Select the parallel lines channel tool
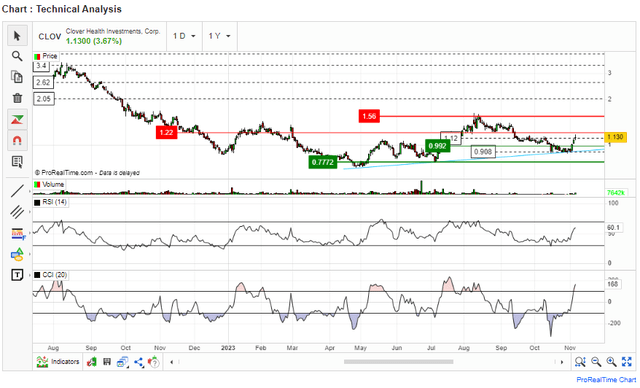640x388 pixels. [x=17, y=212]
